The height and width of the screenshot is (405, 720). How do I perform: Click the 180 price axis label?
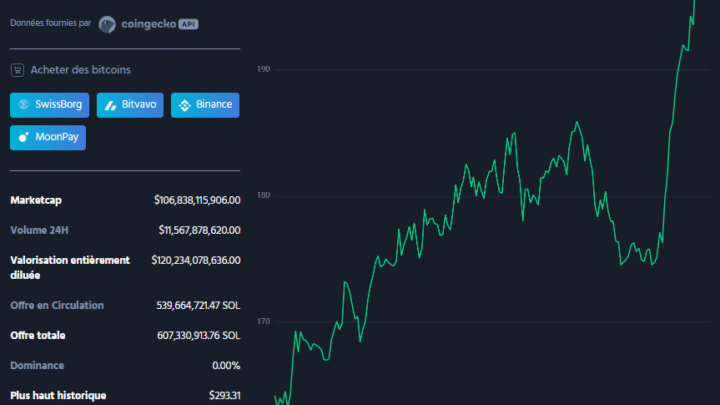(264, 196)
